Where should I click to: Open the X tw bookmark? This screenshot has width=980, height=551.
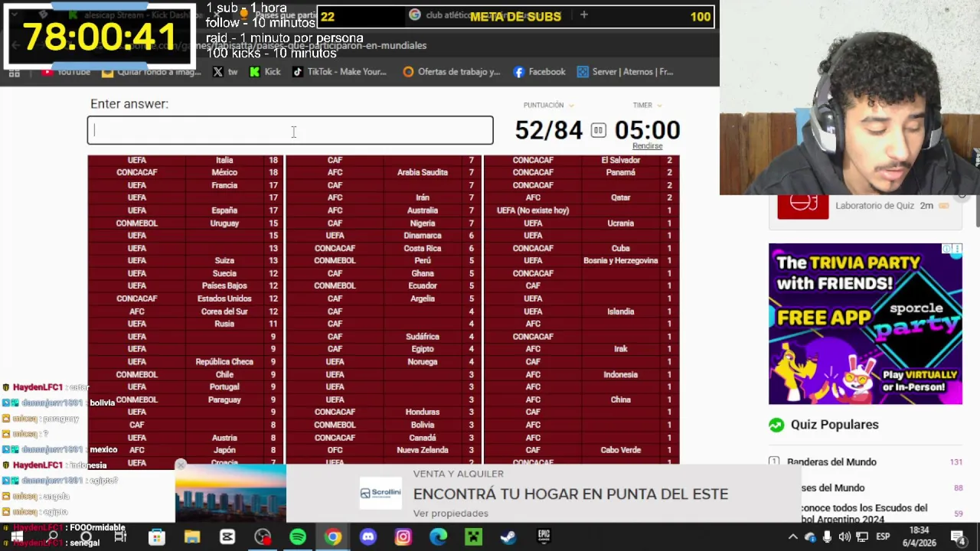225,72
